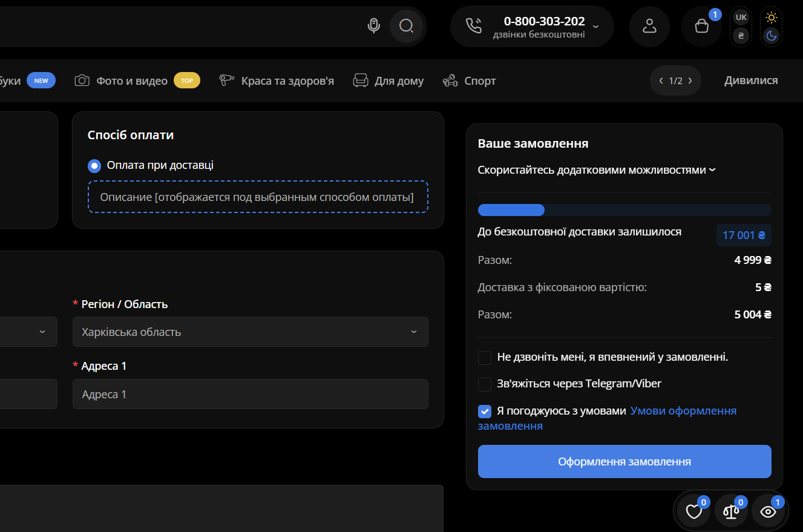The image size is (803, 532).
Task: Check the Не дзвоніть мені checkbox
Action: tap(485, 358)
